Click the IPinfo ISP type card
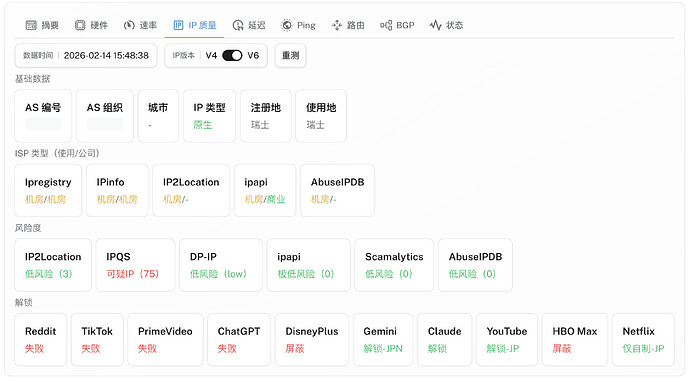Screen dimensions: 690x382 click(117, 191)
